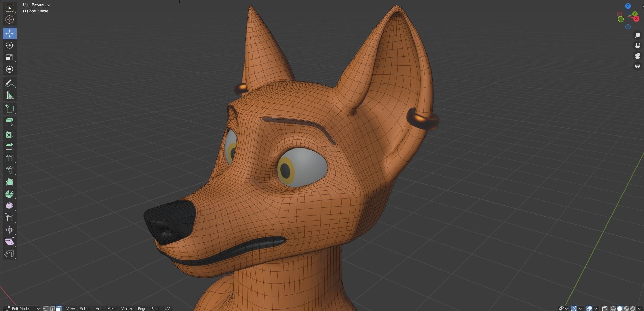Select the Bevel tool
This screenshot has height=311, width=644.
(x=10, y=146)
